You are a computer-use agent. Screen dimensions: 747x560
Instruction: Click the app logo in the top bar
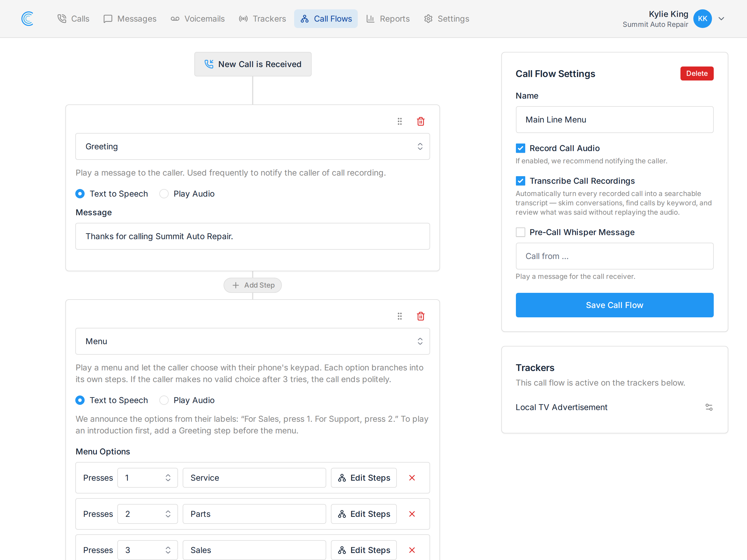point(27,19)
